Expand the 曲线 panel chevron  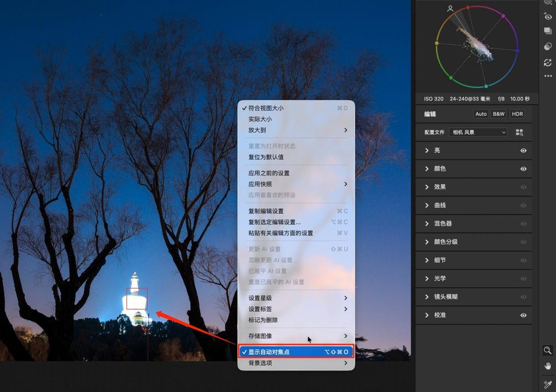click(x=427, y=205)
